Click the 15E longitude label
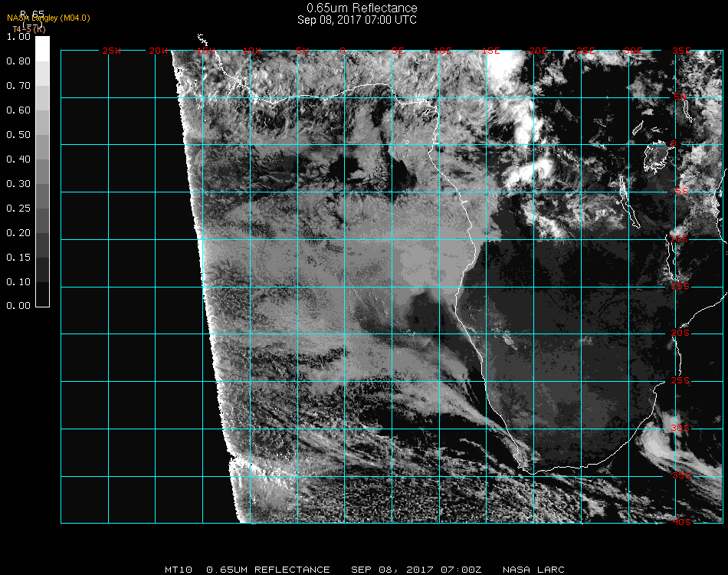Screen dimensions: 728x575 [x=490, y=51]
